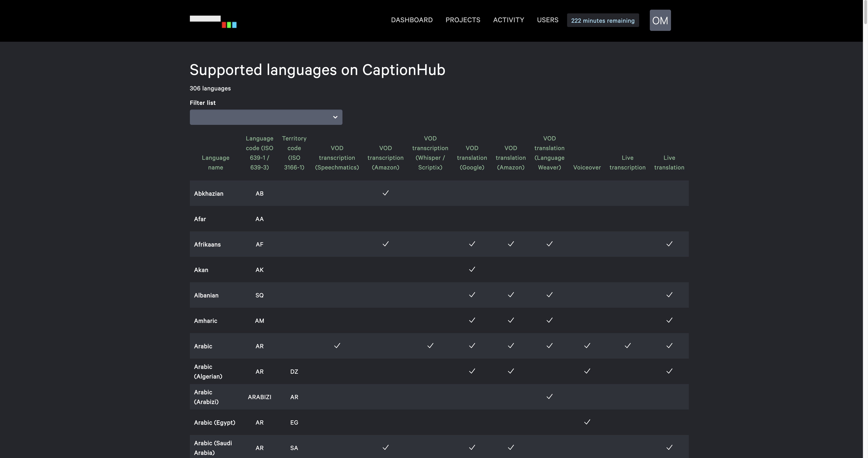Click Arabic (Egypt) Voiceover checkmark

point(587,422)
